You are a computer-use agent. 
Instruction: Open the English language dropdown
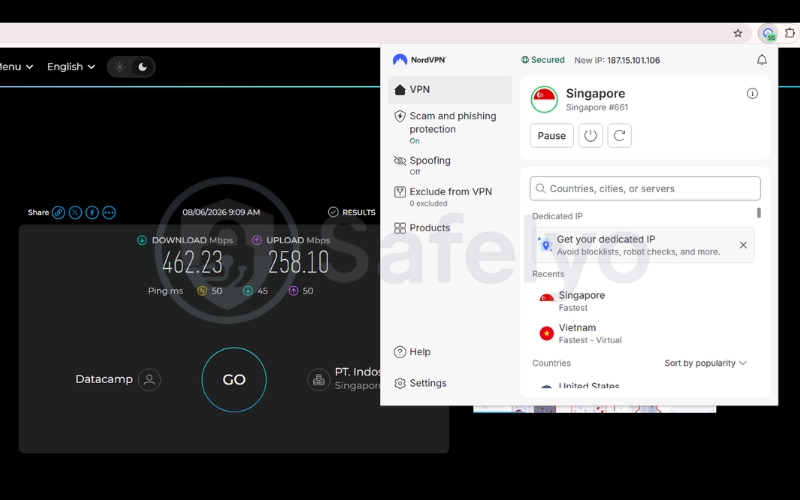tap(70, 67)
